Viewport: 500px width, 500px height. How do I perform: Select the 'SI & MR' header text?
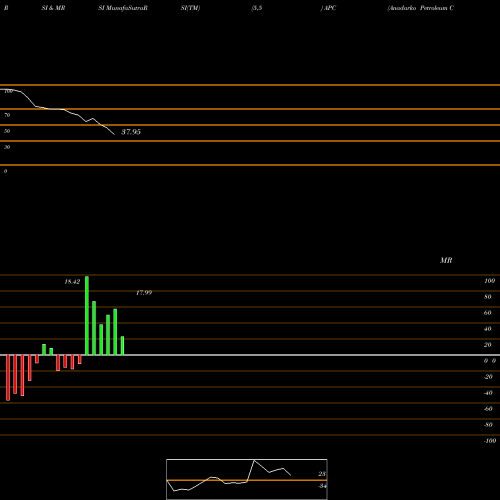(x=53, y=8)
